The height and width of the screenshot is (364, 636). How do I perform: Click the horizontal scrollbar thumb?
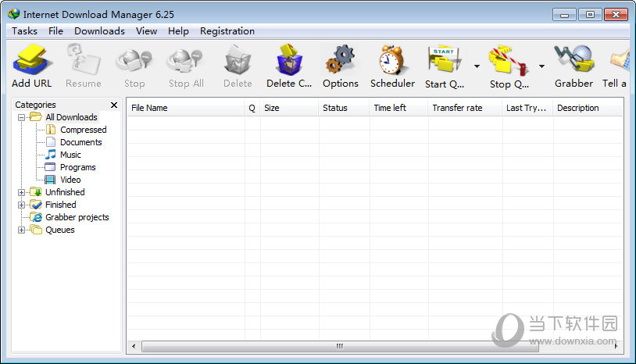pyautogui.click(x=340, y=346)
